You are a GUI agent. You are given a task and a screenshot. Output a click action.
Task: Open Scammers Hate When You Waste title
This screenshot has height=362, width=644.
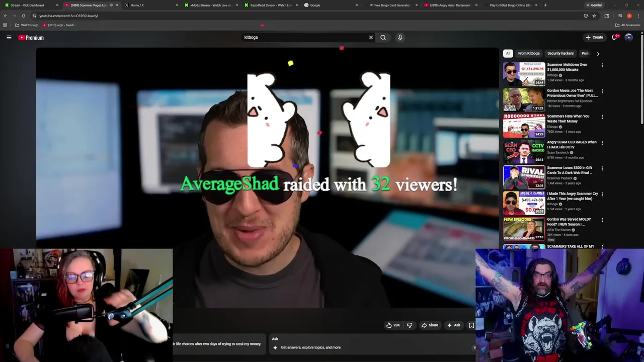(568, 119)
